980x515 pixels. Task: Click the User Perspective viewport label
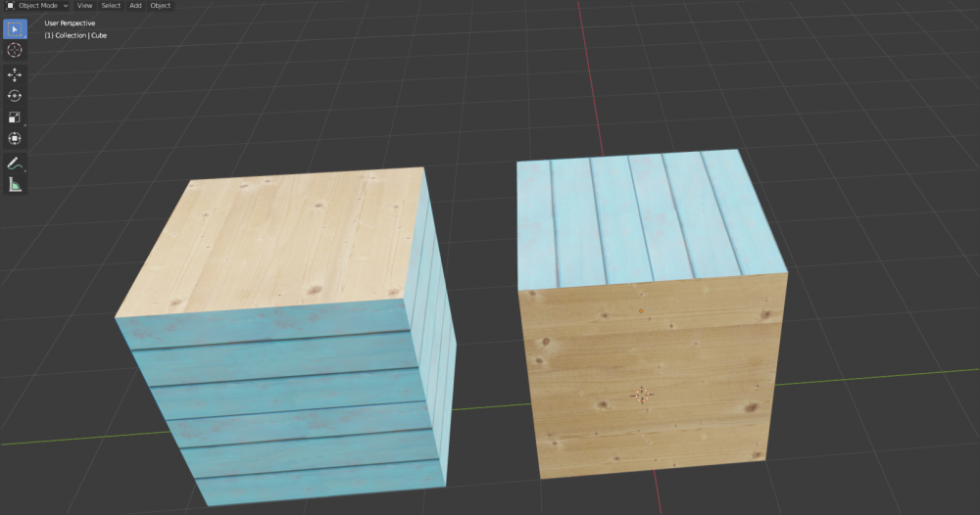point(70,23)
